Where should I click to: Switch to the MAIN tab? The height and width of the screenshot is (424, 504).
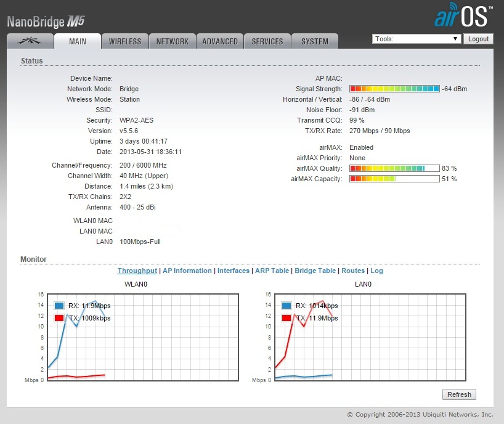pyautogui.click(x=78, y=41)
